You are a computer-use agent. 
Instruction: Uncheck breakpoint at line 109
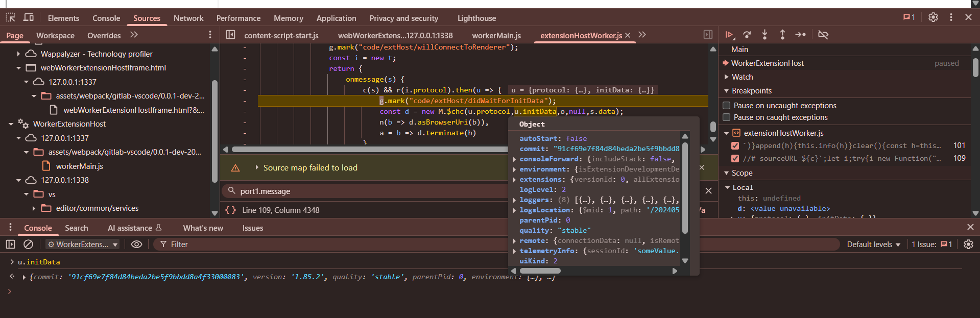tap(735, 158)
